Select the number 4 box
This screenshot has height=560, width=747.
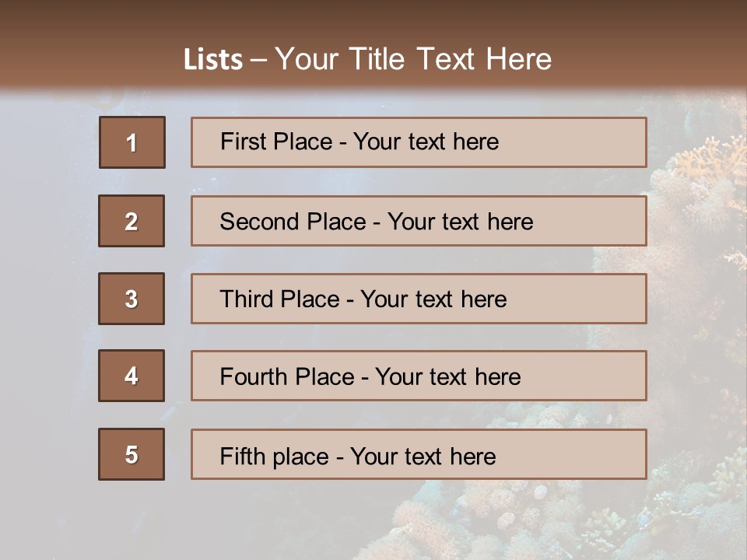pos(132,376)
